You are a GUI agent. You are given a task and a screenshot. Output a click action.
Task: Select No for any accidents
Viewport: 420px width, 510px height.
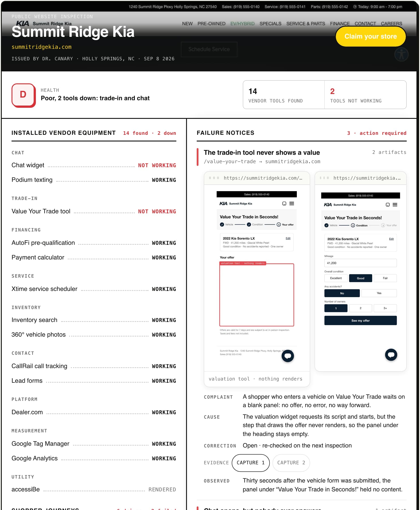point(342,293)
